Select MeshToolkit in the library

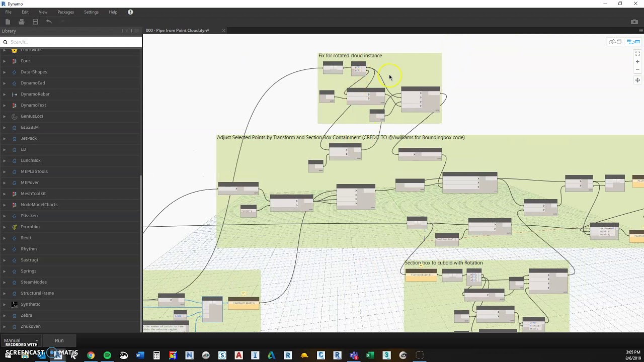point(33,194)
